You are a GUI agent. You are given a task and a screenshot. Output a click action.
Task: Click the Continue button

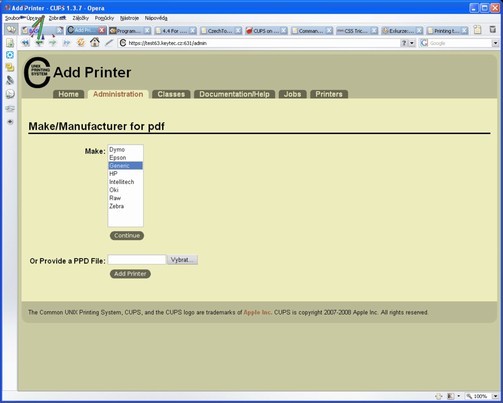[127, 236]
